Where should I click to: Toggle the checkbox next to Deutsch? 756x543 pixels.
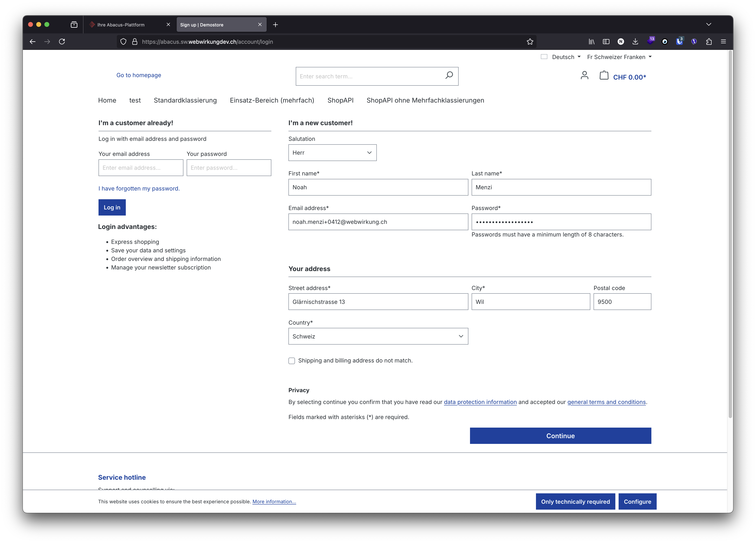544,57
